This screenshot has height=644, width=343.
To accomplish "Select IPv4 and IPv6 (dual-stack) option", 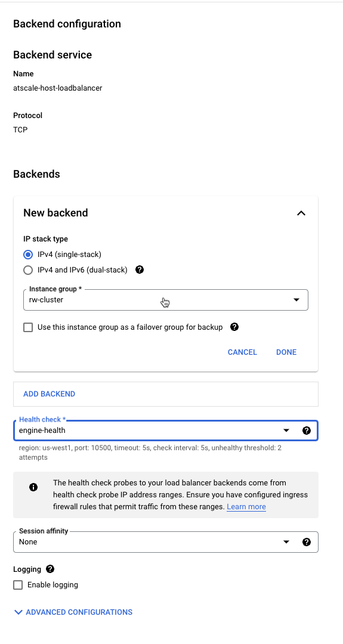I will [28, 270].
